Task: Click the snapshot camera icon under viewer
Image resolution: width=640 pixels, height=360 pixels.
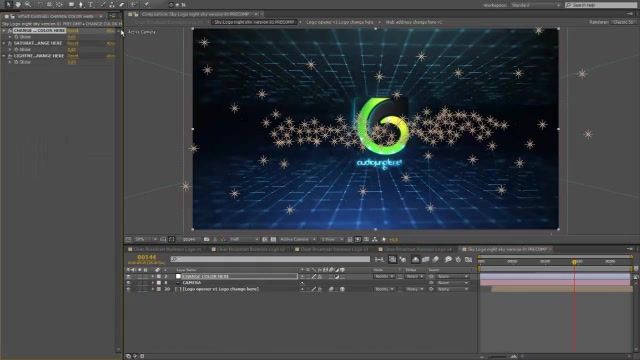Action: (x=207, y=239)
